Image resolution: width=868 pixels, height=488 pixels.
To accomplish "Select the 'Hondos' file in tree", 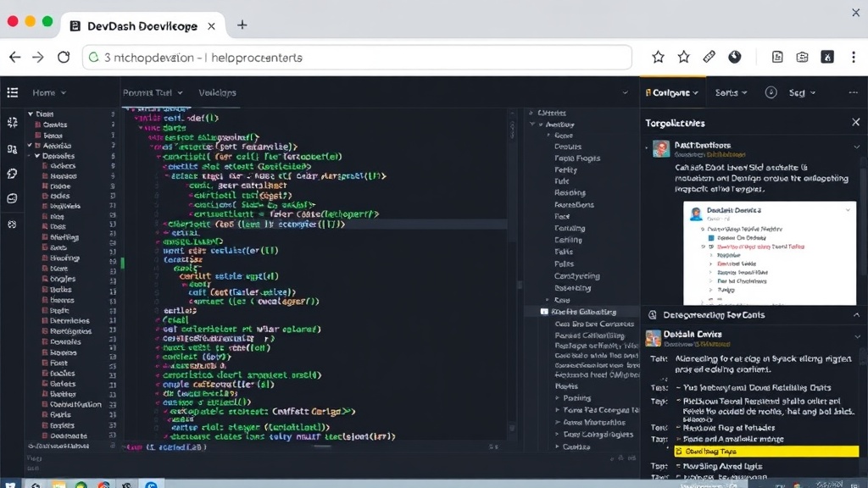I will [64, 176].
